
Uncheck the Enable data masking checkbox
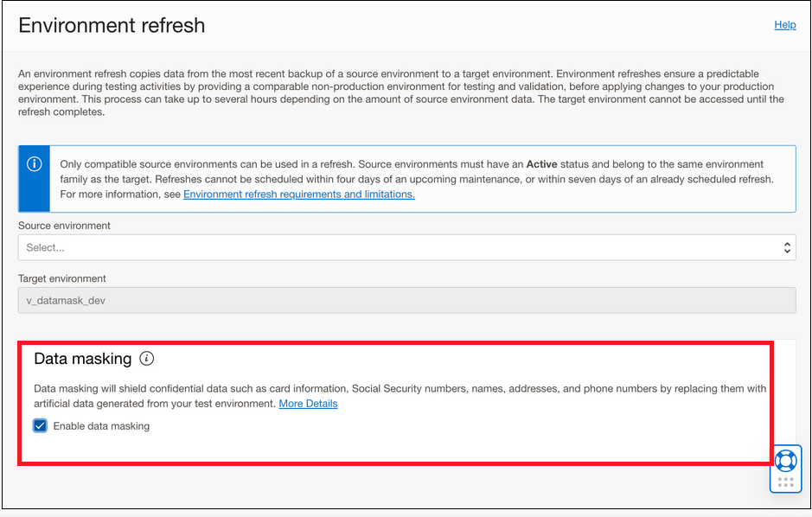coord(40,425)
